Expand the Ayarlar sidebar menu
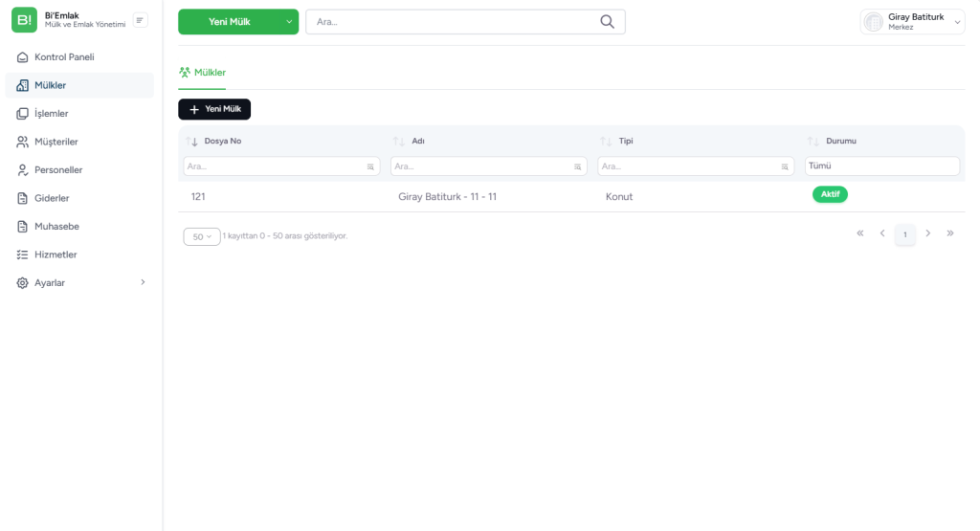 pos(143,282)
